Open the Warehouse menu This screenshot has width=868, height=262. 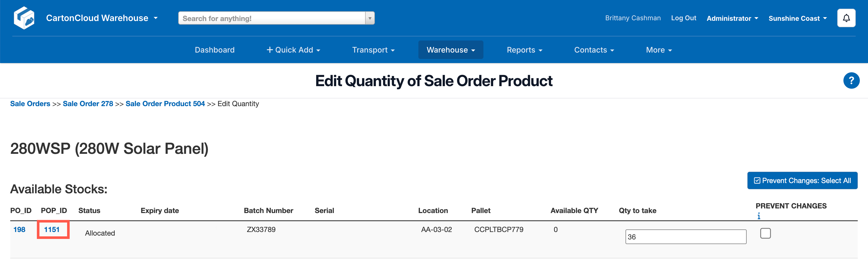point(450,50)
